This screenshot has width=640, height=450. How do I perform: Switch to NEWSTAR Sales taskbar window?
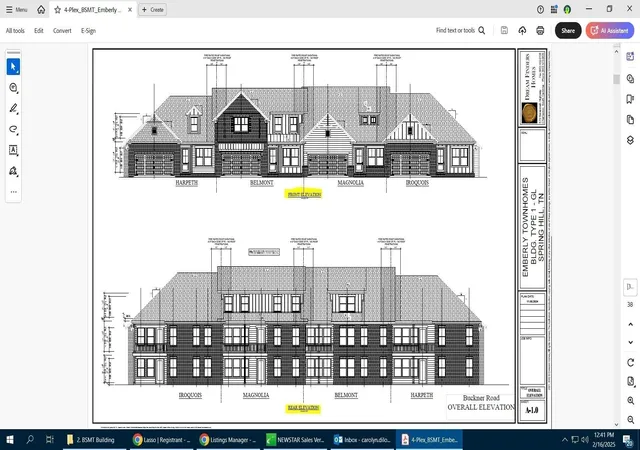296,440
